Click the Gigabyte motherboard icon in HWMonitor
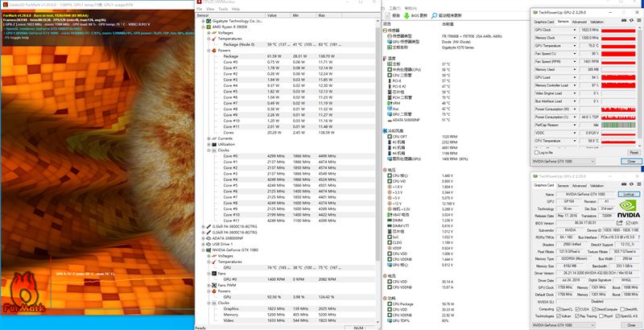The height and width of the screenshot is (330, 644). [x=208, y=20]
